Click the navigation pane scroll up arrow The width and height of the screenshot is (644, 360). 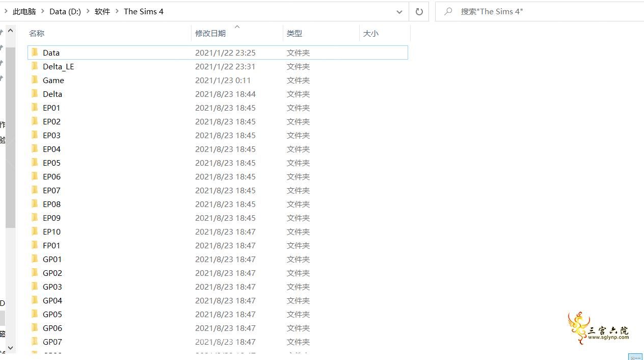[x=11, y=31]
